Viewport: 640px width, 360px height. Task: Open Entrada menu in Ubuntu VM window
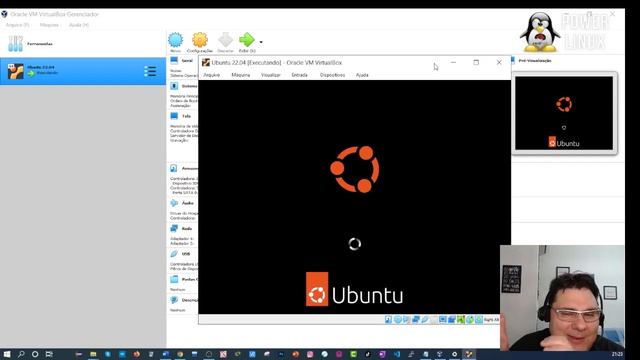tap(299, 75)
